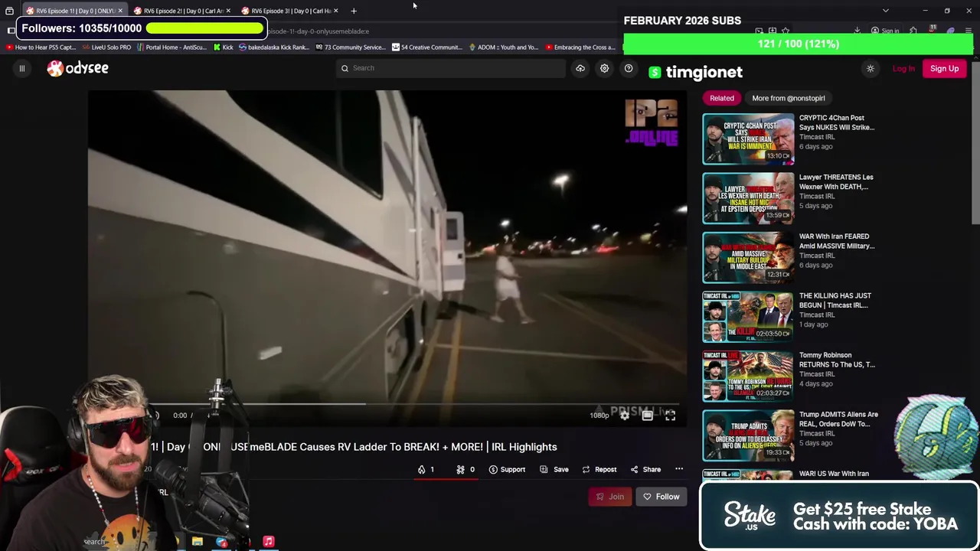Open Lawyer THREATENS Les Wexner video title

point(836,181)
